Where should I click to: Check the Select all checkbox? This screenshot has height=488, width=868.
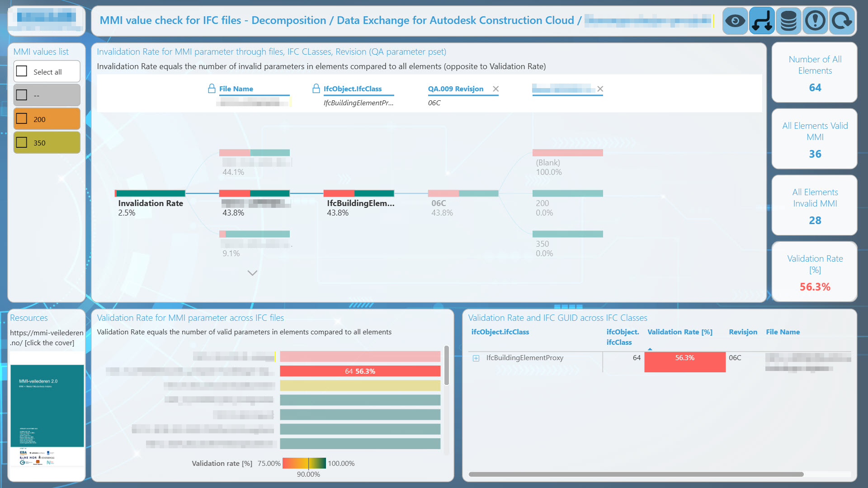tap(21, 71)
